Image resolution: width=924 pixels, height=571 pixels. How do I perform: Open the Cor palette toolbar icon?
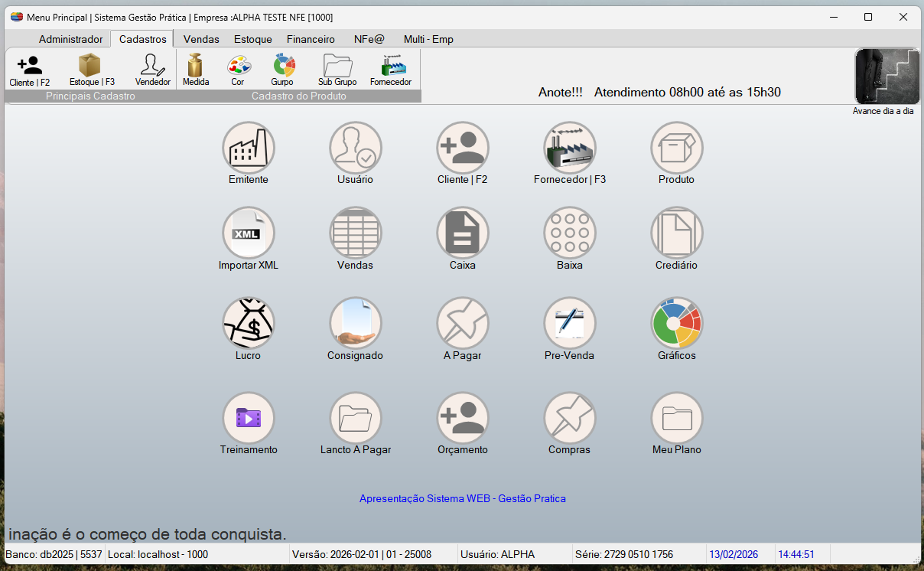click(238, 69)
